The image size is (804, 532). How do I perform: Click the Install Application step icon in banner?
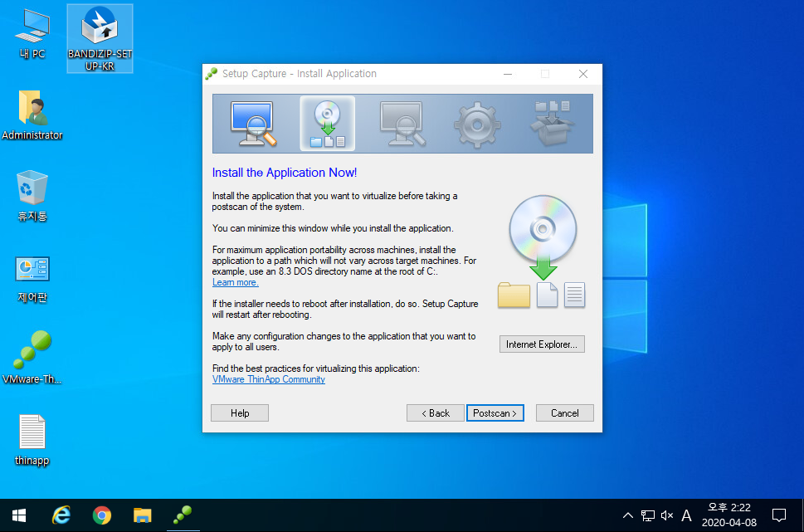pos(327,124)
